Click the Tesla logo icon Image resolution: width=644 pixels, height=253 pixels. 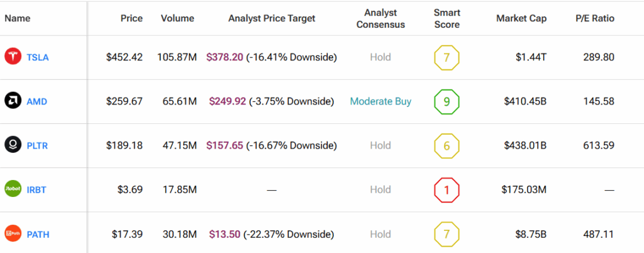coord(13,57)
